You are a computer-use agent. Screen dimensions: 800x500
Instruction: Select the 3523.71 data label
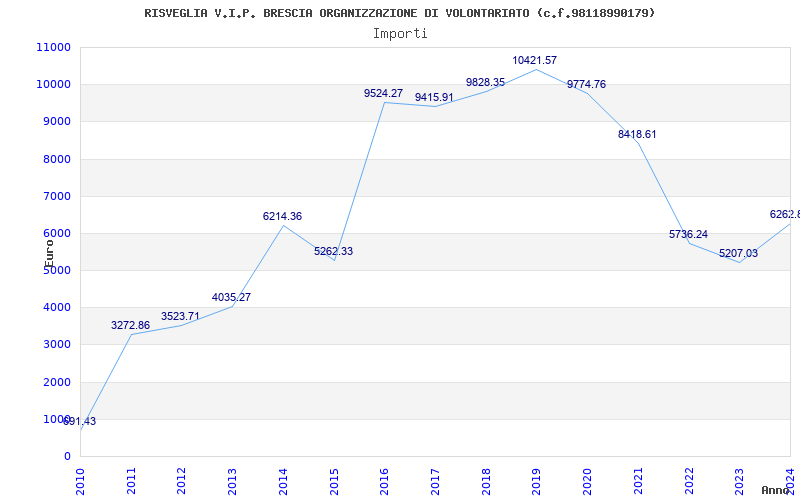pyautogui.click(x=180, y=316)
